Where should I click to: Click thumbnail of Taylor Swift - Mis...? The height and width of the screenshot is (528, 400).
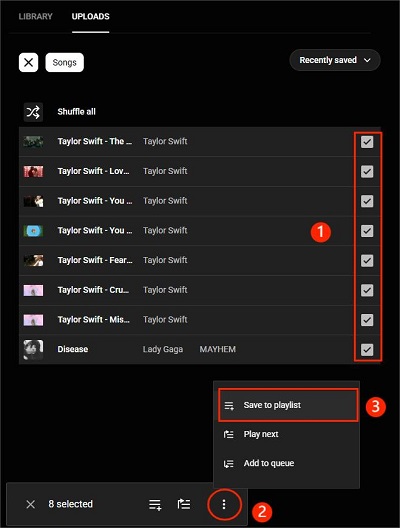[x=33, y=320]
